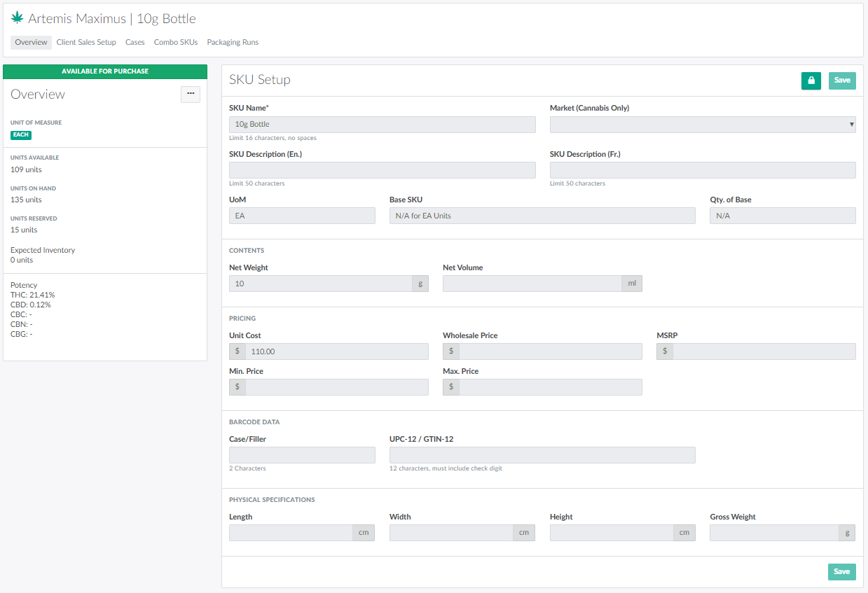Click the SKU Description (Fr.) field
The height and width of the screenshot is (593, 868).
(702, 170)
